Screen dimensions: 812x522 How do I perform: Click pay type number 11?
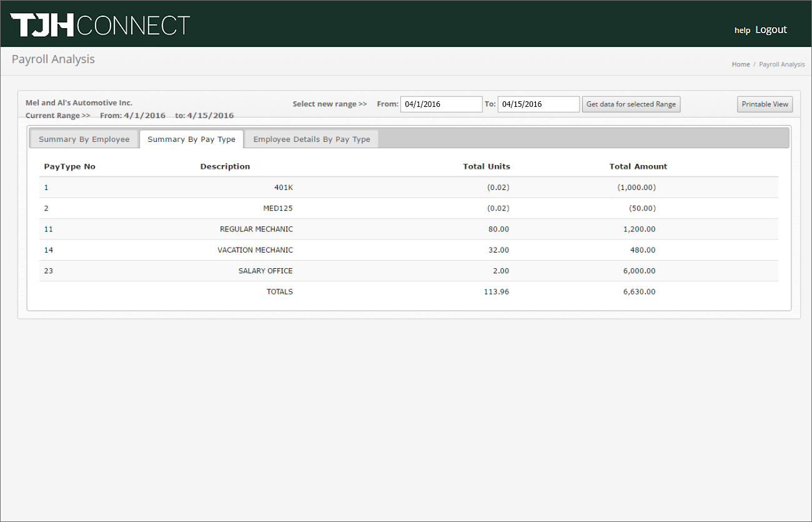[49, 229]
